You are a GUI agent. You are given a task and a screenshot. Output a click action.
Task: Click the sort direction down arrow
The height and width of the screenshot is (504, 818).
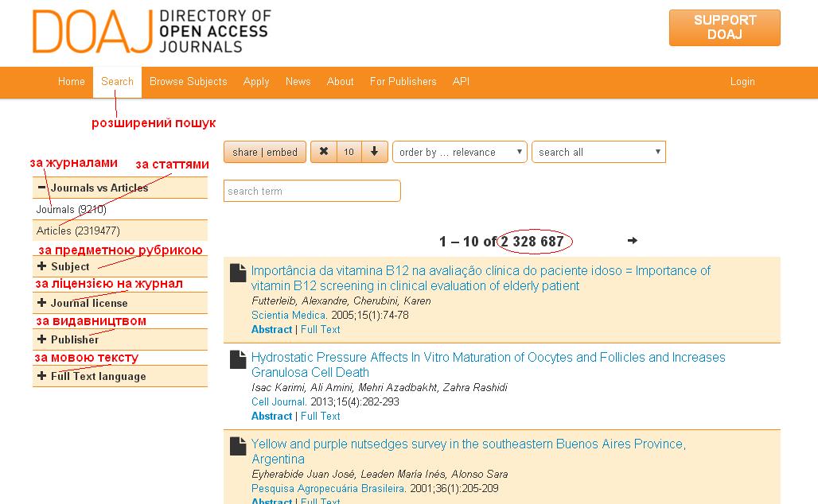(x=374, y=152)
